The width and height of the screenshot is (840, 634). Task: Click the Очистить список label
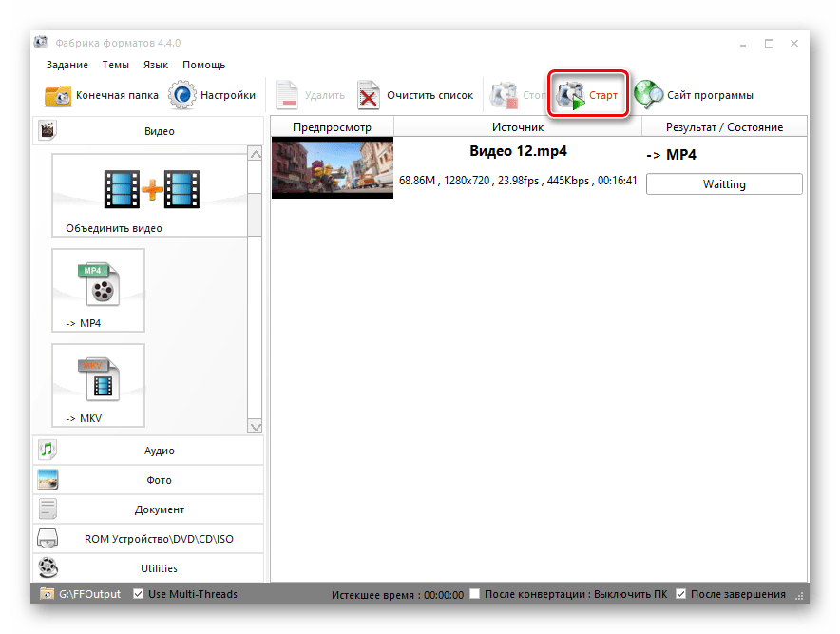click(x=430, y=95)
